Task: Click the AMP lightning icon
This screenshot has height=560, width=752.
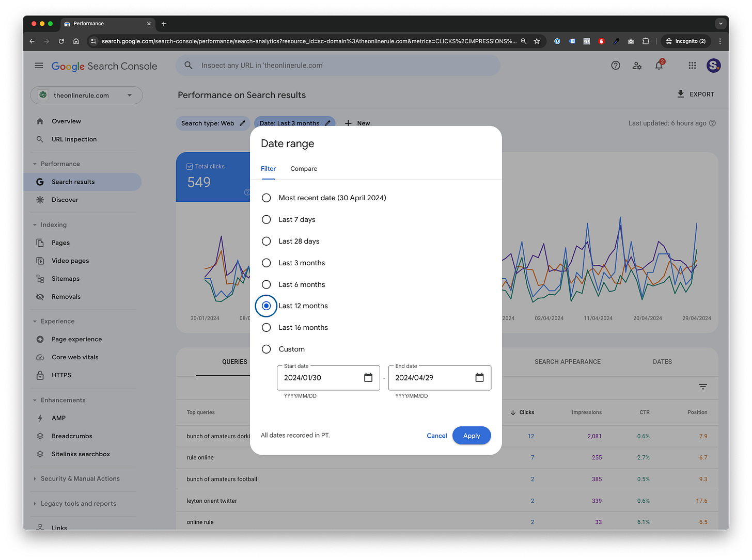Action: click(40, 418)
